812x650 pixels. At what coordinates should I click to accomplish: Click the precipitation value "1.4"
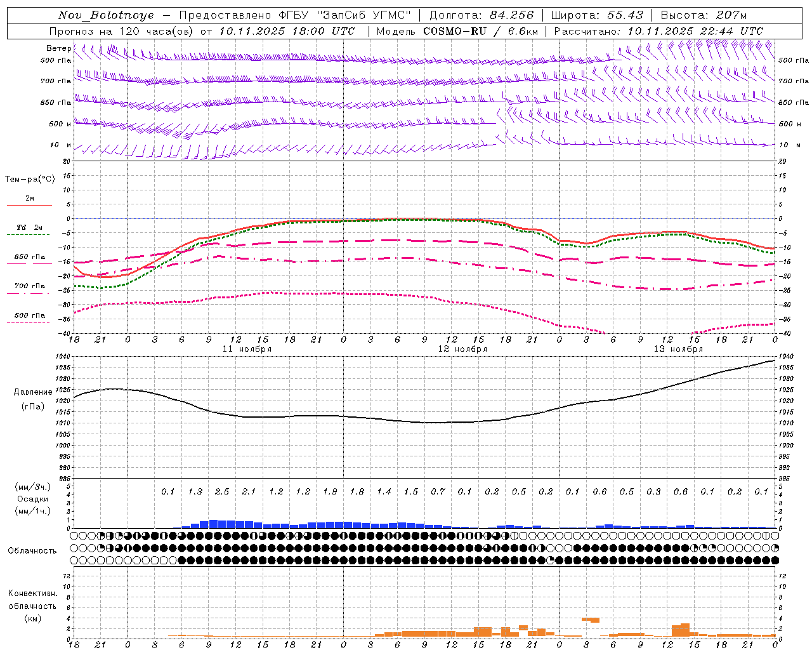(x=384, y=492)
